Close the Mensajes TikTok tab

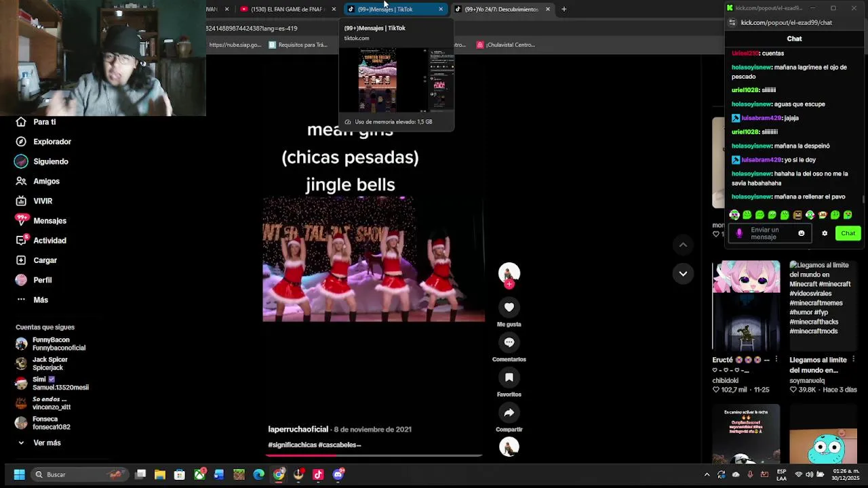pyautogui.click(x=441, y=9)
